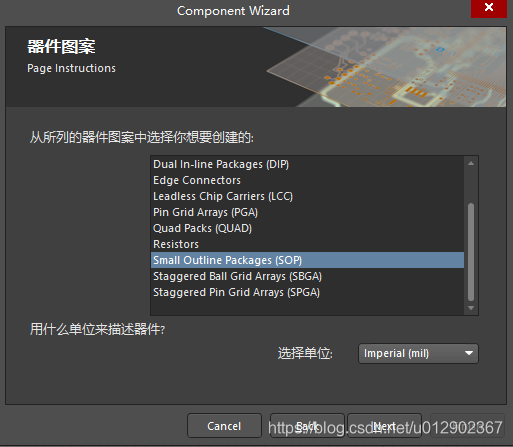Click the Cancel button
Screen dimensions: 513x447
224,426
